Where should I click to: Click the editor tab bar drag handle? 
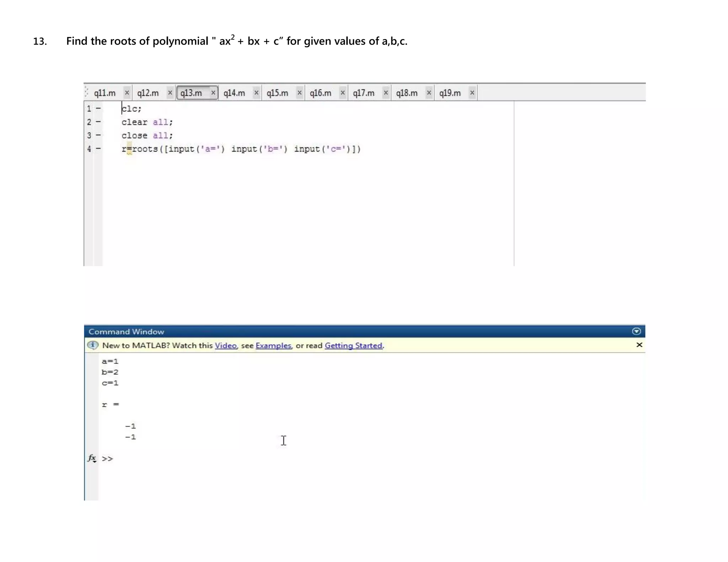click(x=86, y=92)
